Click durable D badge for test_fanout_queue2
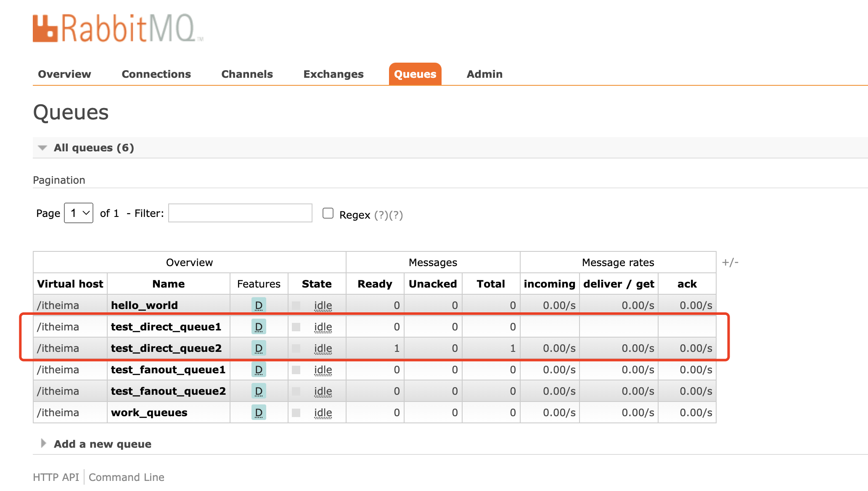The image size is (868, 491). [x=259, y=391]
